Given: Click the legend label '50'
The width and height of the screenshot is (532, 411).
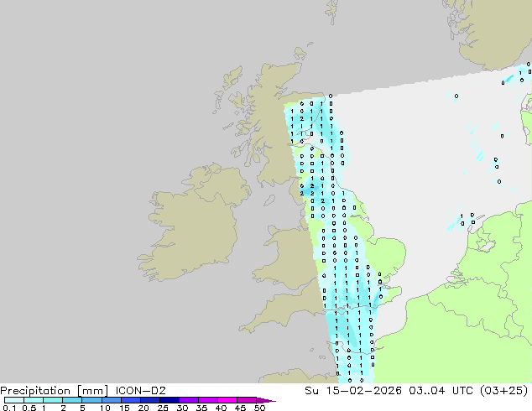Looking at the screenshot, I should (259, 408).
